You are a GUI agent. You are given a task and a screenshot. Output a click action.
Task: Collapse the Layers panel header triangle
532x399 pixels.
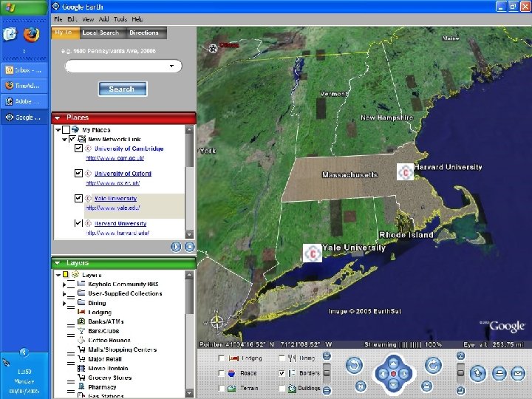click(58, 263)
